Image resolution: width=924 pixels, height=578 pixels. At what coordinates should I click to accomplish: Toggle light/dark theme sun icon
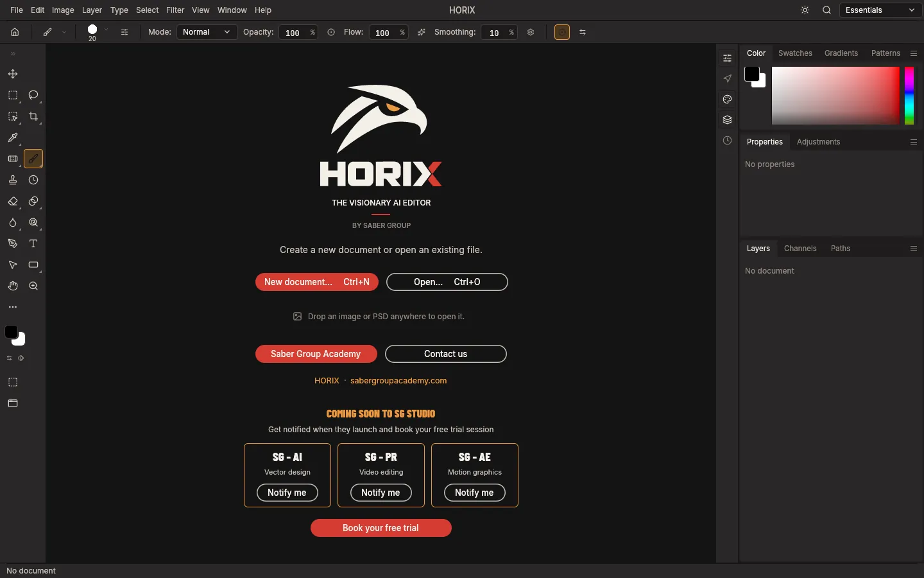coord(805,10)
